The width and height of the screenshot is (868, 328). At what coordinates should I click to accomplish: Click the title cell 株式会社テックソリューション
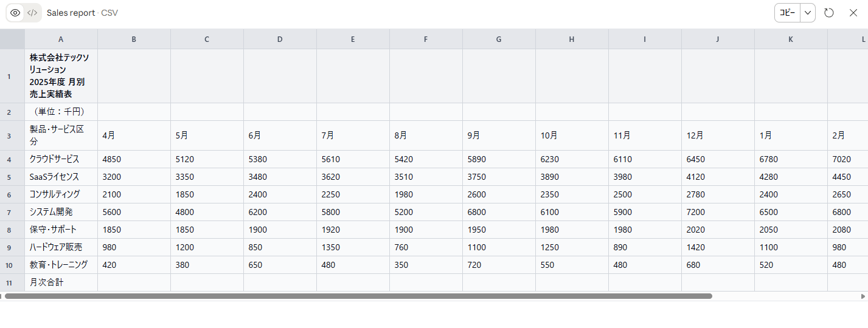[61, 76]
